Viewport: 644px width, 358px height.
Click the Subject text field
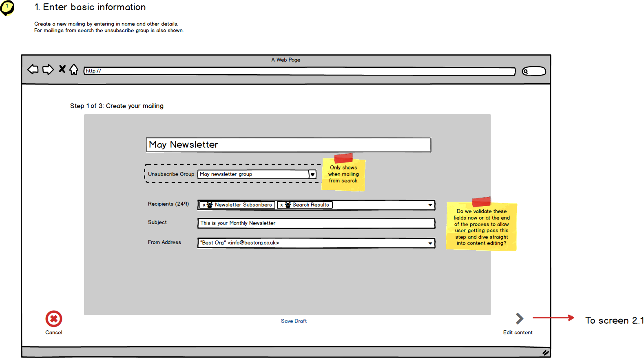point(316,223)
